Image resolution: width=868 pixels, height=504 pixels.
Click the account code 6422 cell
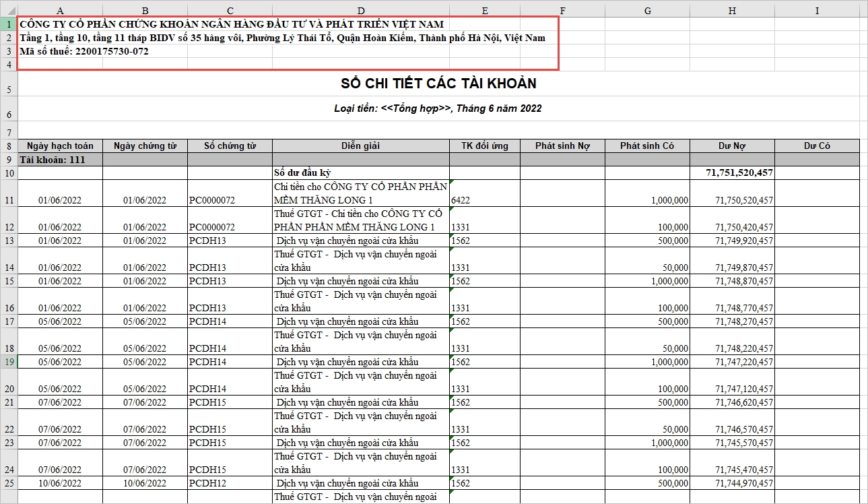[x=484, y=200]
